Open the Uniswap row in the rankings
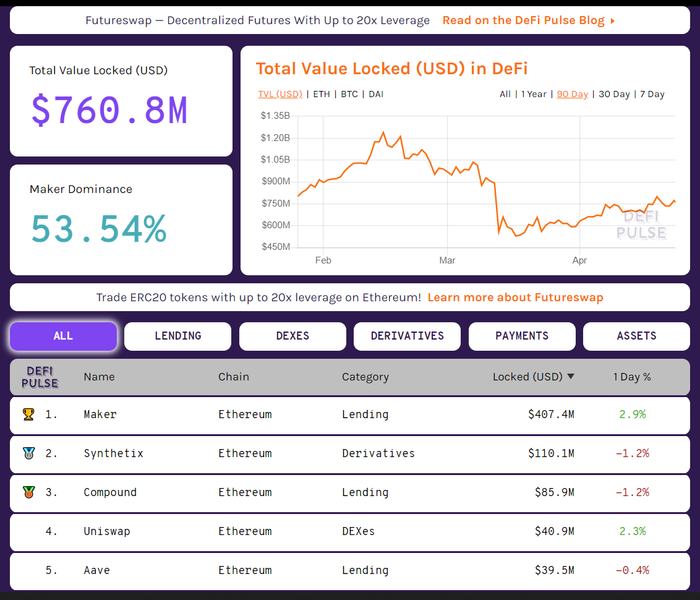The width and height of the screenshot is (700, 600). 107,531
